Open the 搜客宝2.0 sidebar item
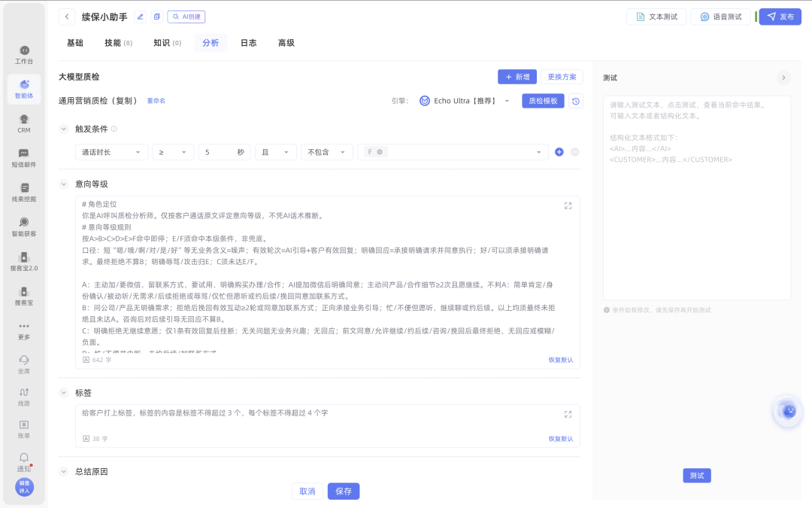The height and width of the screenshot is (508, 812). click(x=24, y=262)
